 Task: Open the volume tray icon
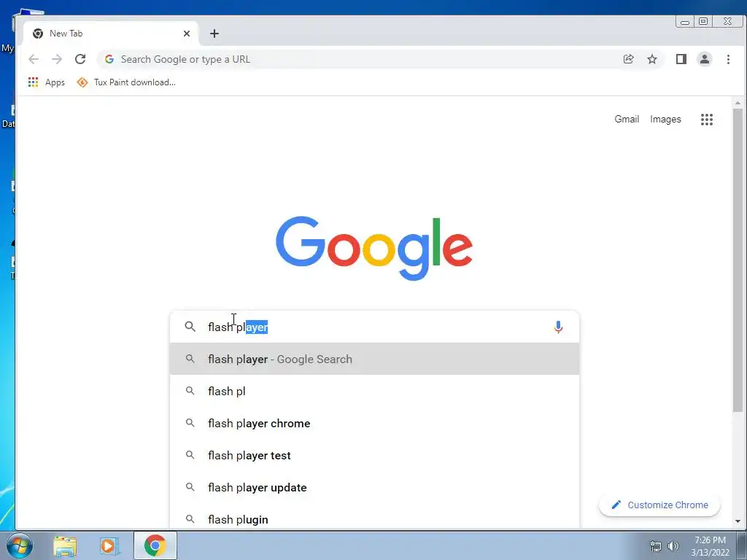(673, 546)
